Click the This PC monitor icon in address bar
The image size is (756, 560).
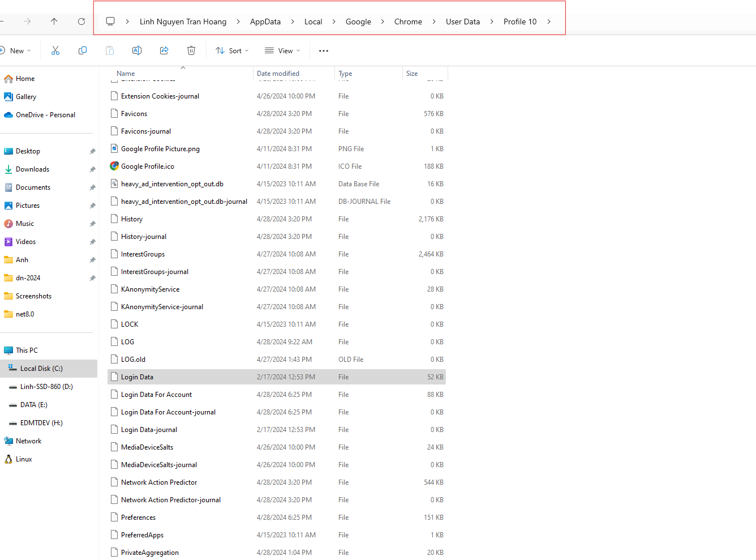pos(110,22)
